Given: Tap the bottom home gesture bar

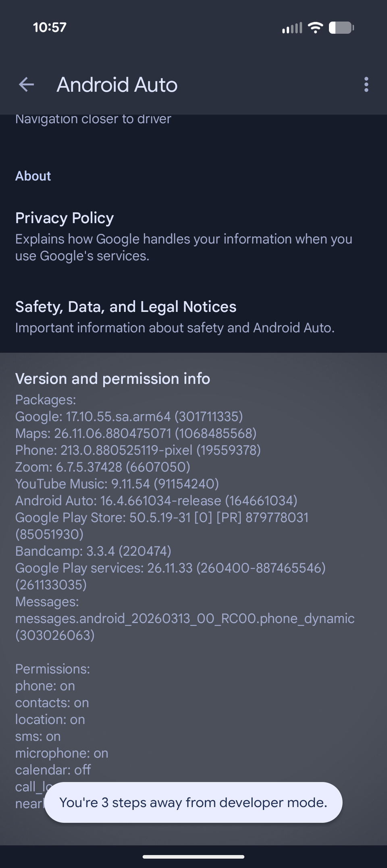Looking at the screenshot, I should pos(193,857).
